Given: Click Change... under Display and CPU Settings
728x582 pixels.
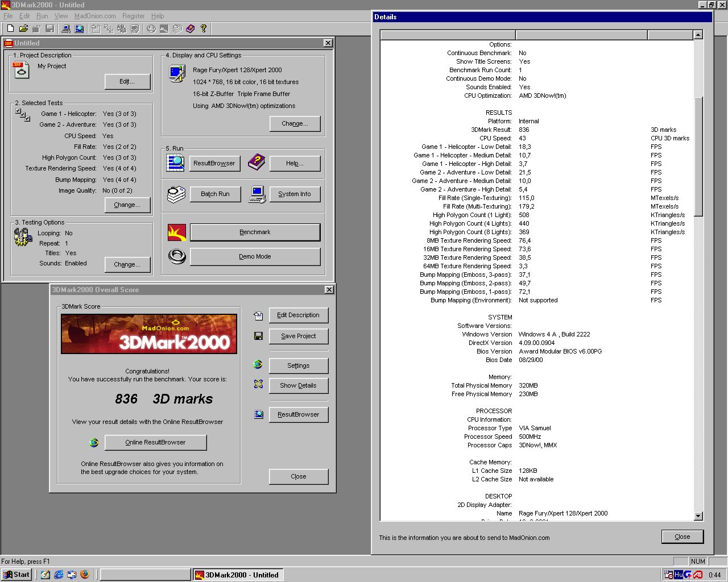Looking at the screenshot, I should point(295,124).
